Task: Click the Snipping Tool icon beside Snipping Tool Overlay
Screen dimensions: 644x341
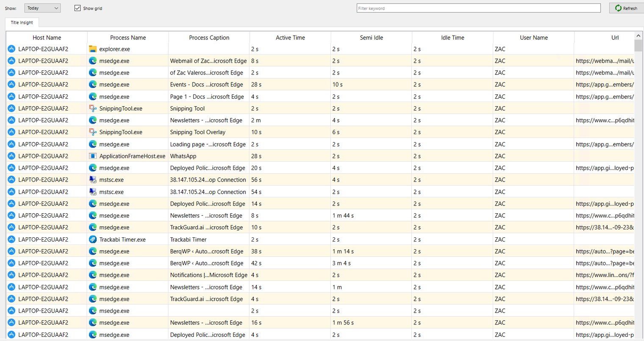Action: click(x=92, y=132)
